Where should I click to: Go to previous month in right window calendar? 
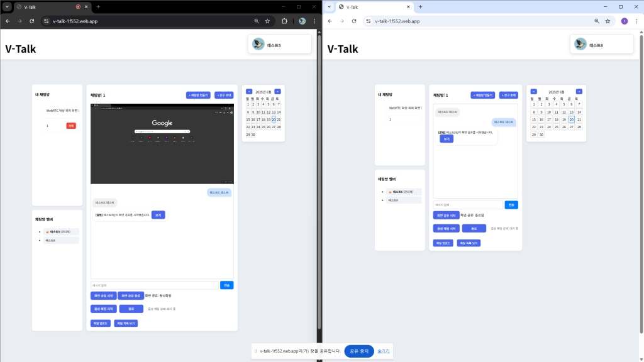pos(533,92)
